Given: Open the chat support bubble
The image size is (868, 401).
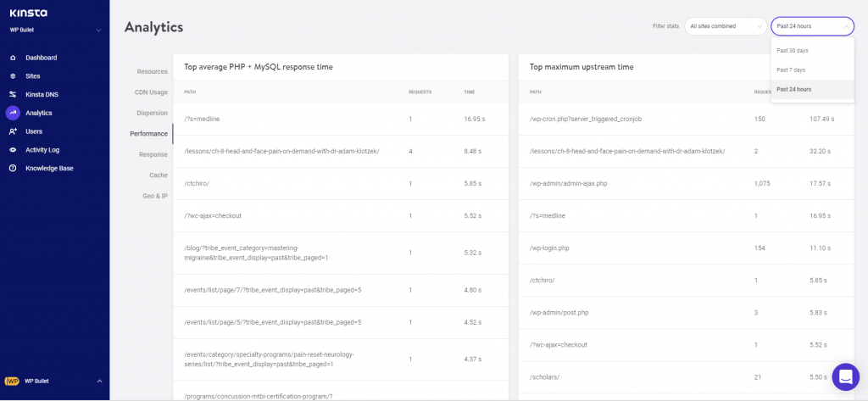Looking at the screenshot, I should coord(845,376).
